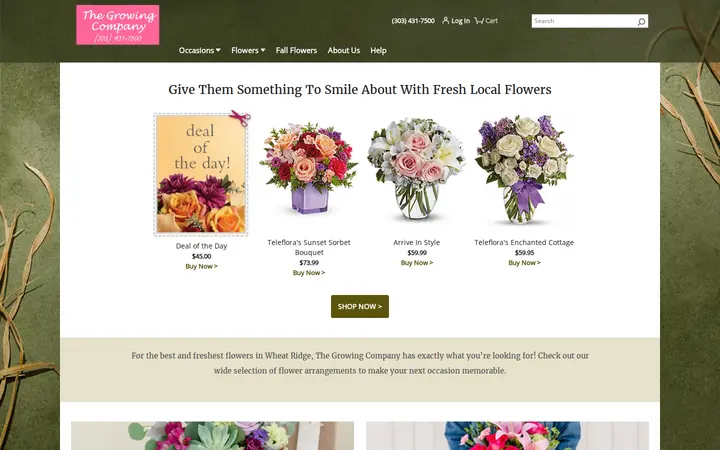Click the cart icon

(x=479, y=20)
